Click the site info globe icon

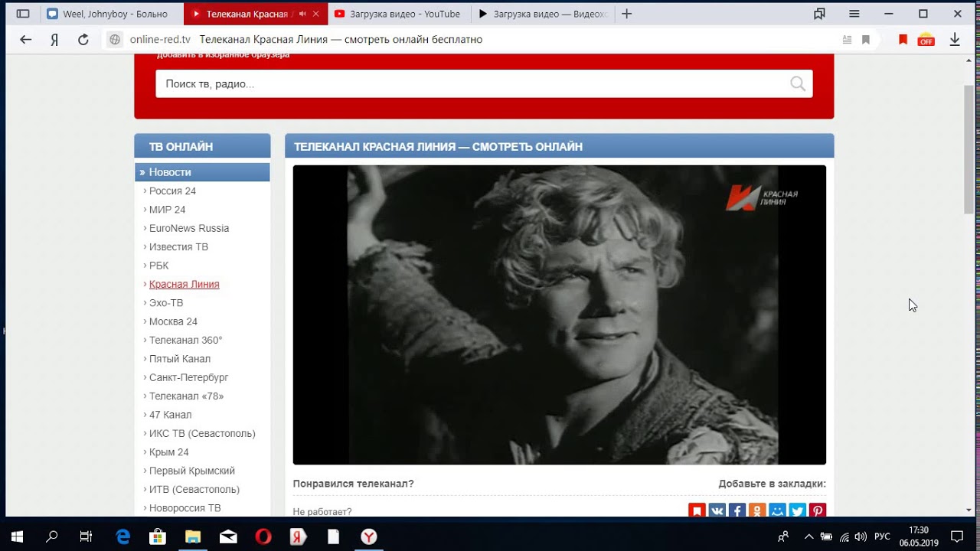click(x=115, y=40)
